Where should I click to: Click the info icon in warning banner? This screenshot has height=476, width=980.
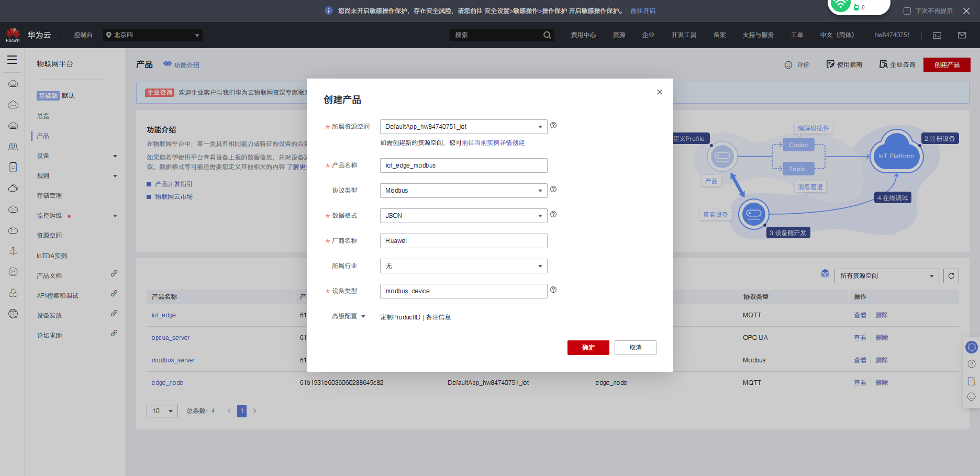pos(329,10)
